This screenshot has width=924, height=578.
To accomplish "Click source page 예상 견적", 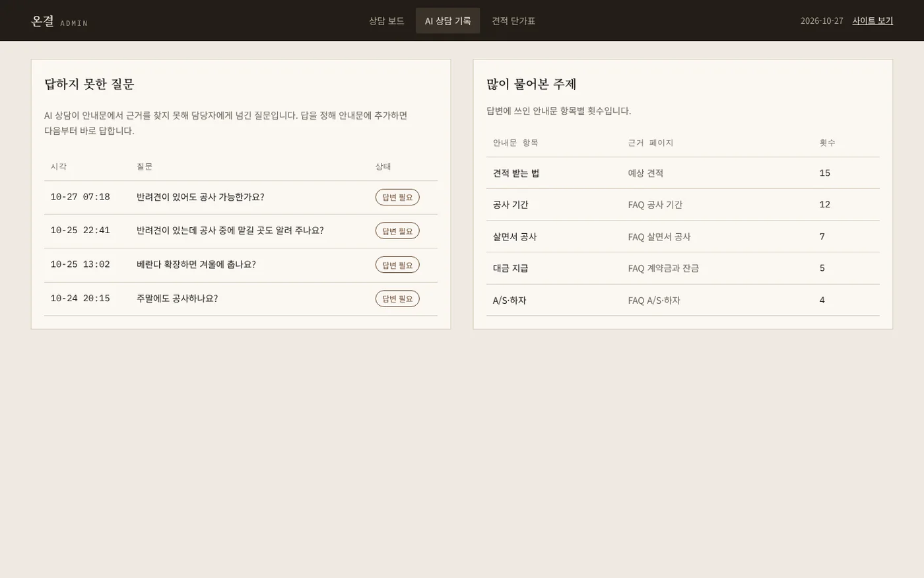I will click(645, 173).
